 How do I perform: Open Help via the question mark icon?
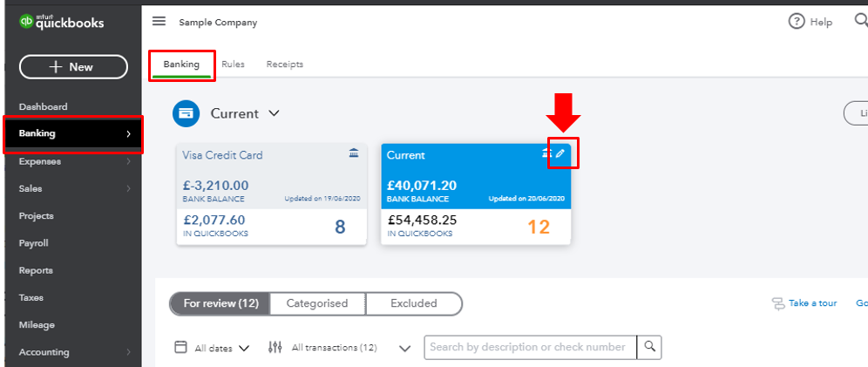tap(796, 22)
